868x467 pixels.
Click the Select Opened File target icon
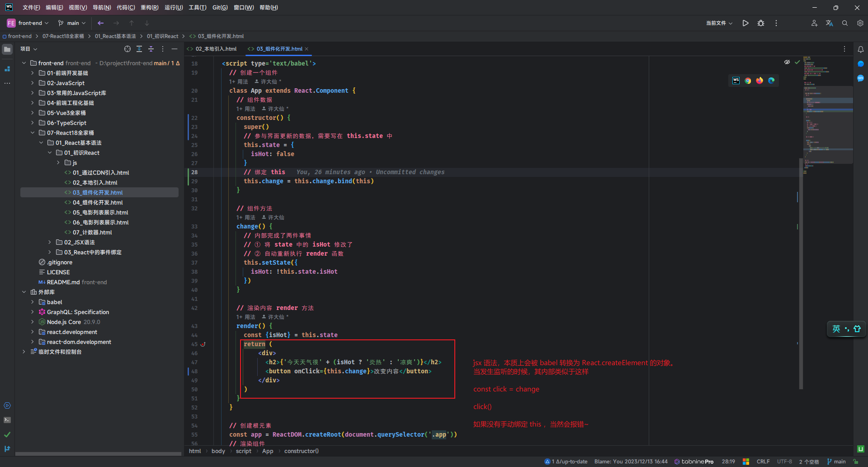pos(127,49)
